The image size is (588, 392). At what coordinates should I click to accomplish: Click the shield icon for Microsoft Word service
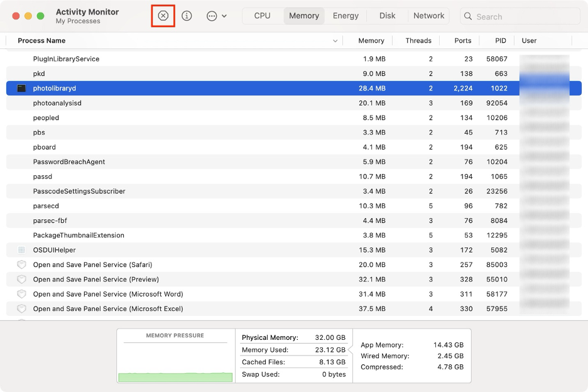pos(21,294)
